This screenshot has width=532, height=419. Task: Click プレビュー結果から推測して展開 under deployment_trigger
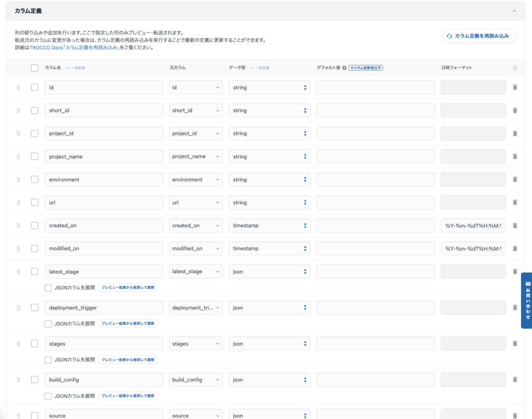[128, 323]
